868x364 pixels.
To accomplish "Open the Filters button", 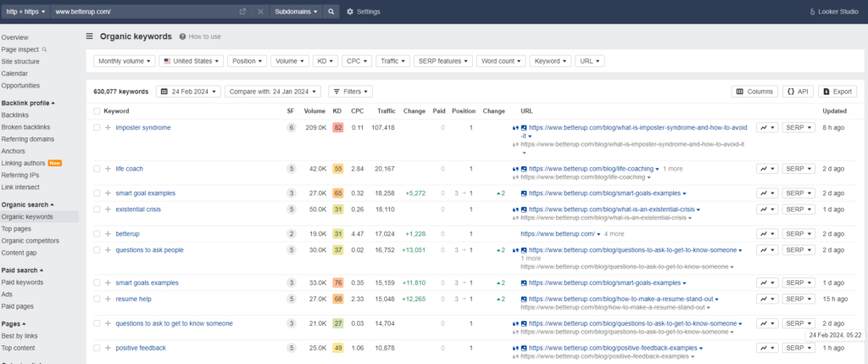I will pyautogui.click(x=350, y=92).
